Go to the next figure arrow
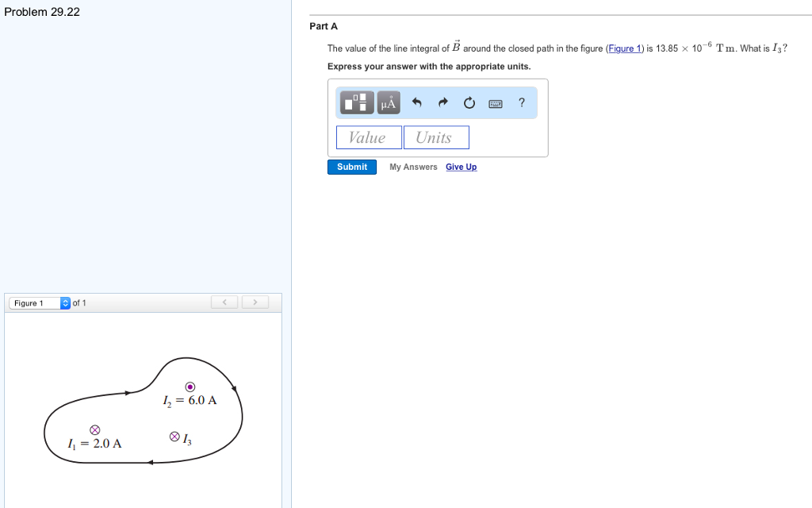 [x=255, y=302]
